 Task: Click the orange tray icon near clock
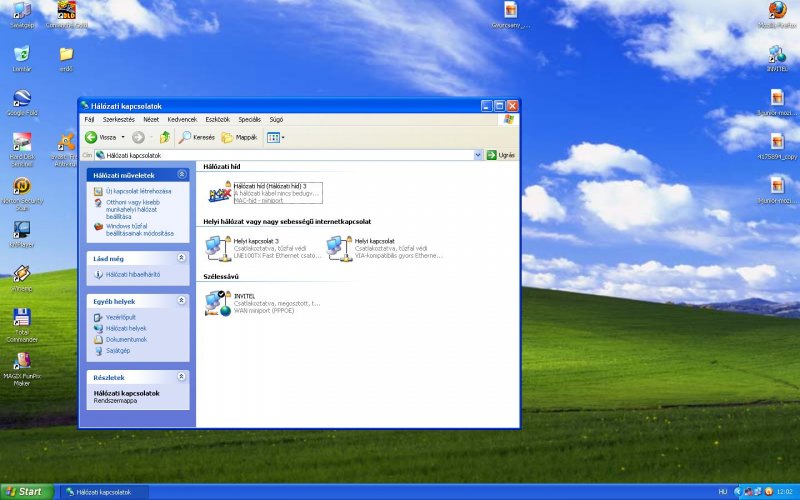pos(769,492)
